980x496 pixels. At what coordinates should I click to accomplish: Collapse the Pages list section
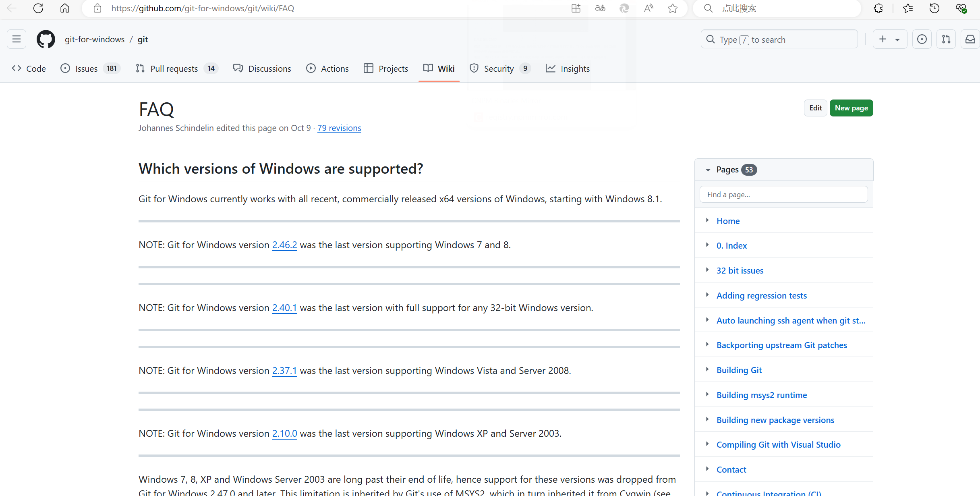click(x=708, y=170)
